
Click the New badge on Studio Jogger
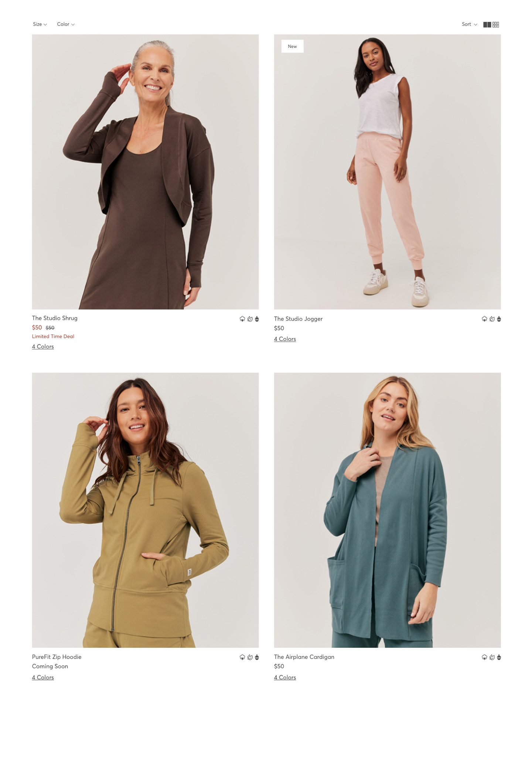pyautogui.click(x=292, y=46)
